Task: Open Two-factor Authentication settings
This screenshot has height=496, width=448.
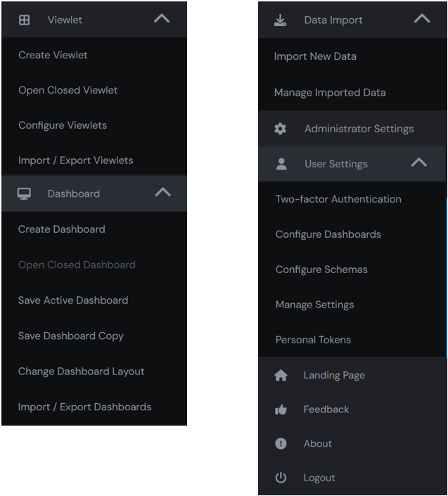Action: click(338, 199)
